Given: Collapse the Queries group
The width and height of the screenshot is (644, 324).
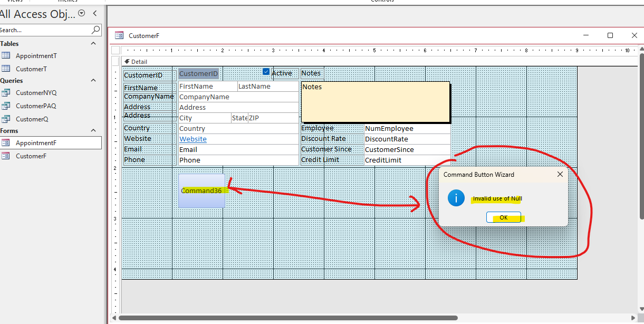Looking at the screenshot, I should (x=94, y=80).
